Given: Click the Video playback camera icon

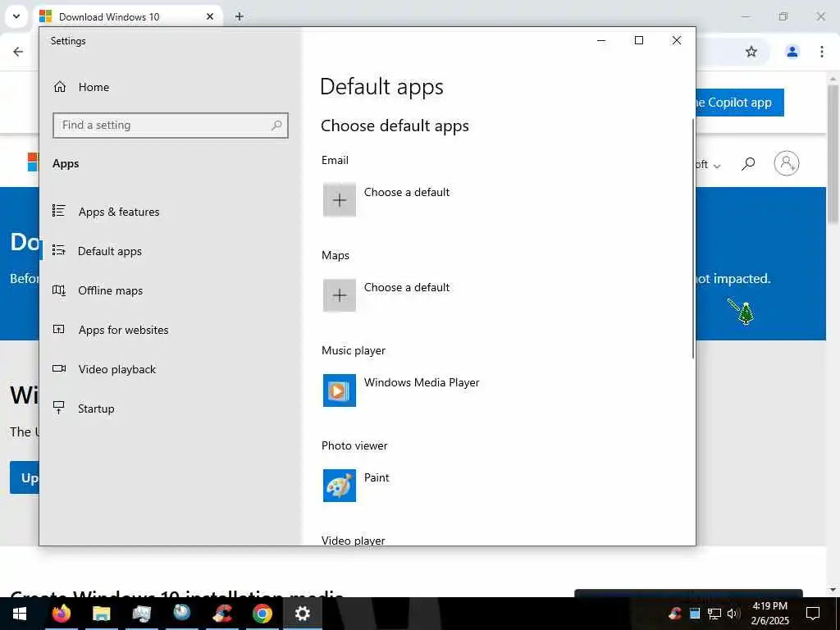Looking at the screenshot, I should tap(59, 368).
